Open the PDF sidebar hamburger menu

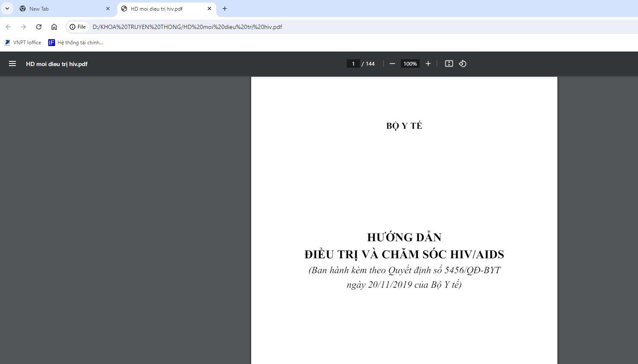[x=12, y=64]
